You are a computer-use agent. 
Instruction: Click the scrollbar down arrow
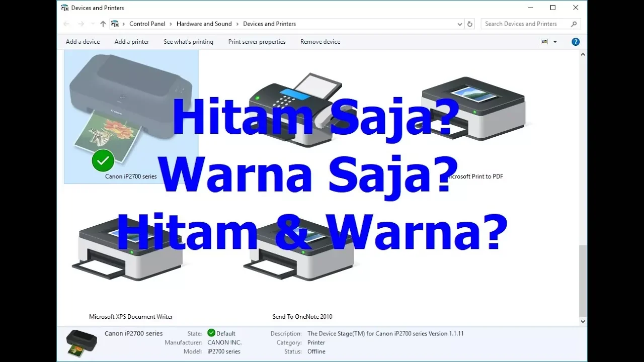(583, 321)
